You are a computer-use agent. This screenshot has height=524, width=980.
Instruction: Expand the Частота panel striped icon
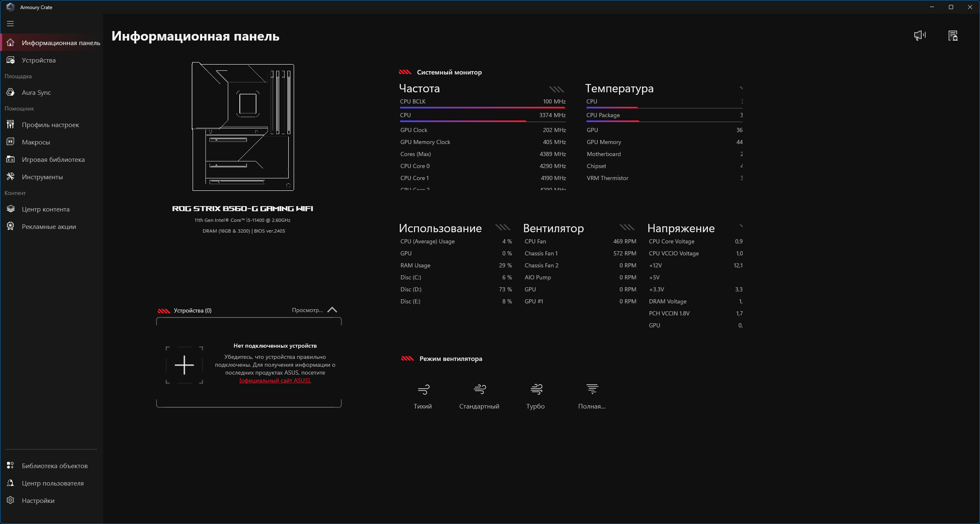point(557,89)
